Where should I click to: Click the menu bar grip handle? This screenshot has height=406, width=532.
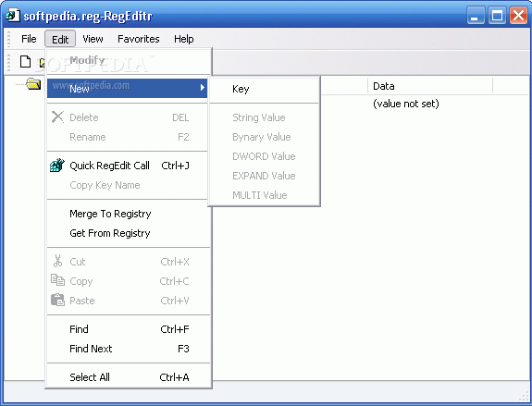9,39
